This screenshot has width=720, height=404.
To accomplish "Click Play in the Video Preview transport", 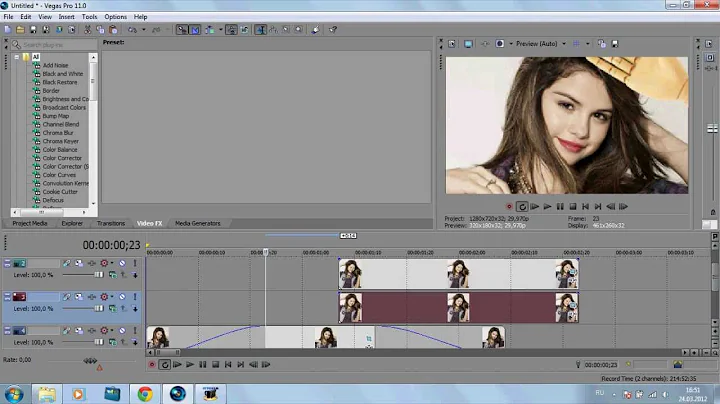I will tap(547, 207).
